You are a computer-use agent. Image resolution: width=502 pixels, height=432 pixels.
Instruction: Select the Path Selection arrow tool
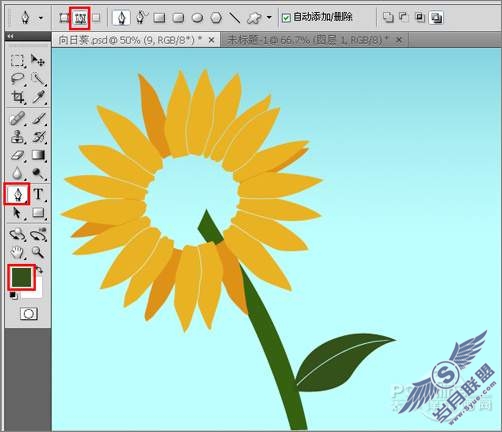[17, 213]
